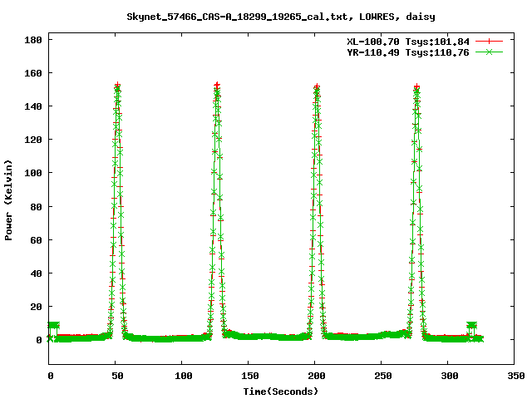
Task: Click the top of the fourth peak near 275 seconds
Action: pyautogui.click(x=416, y=86)
